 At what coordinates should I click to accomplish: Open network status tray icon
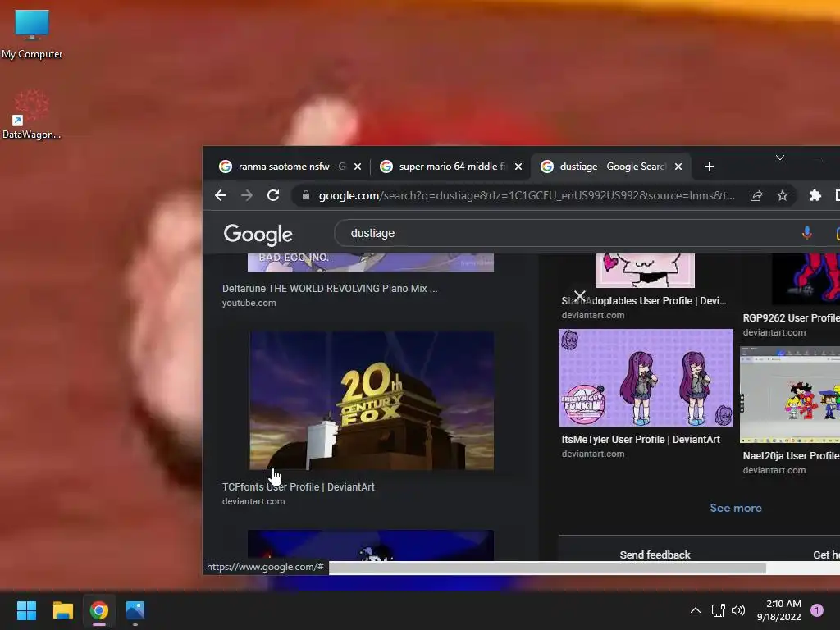click(718, 610)
